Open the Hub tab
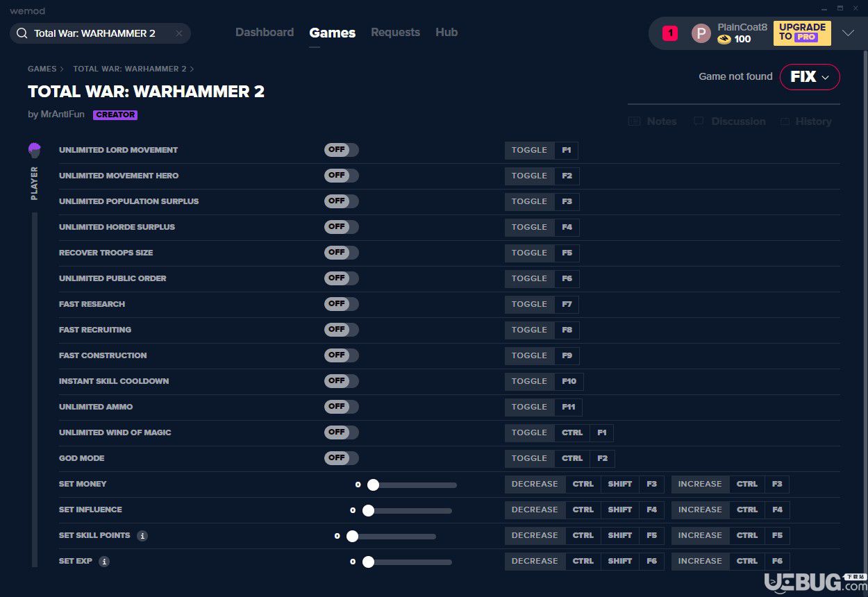The image size is (868, 597). [446, 33]
